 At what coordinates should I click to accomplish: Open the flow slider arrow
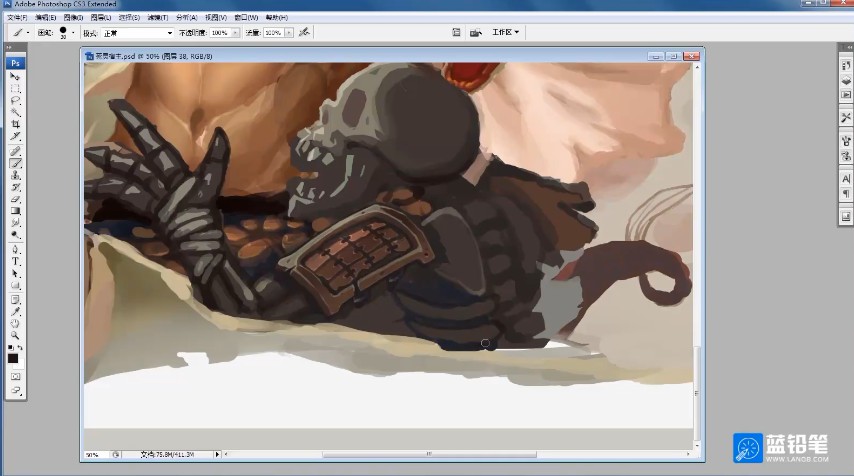coord(289,33)
